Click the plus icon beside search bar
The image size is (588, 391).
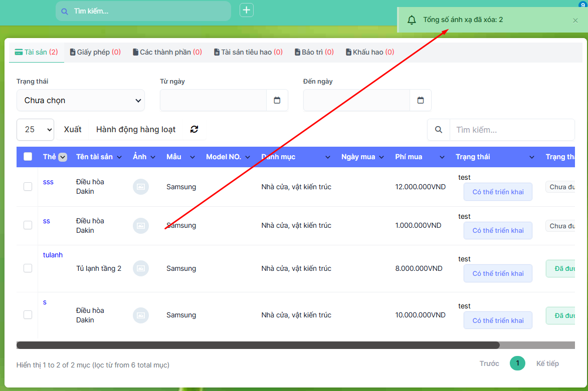(247, 11)
